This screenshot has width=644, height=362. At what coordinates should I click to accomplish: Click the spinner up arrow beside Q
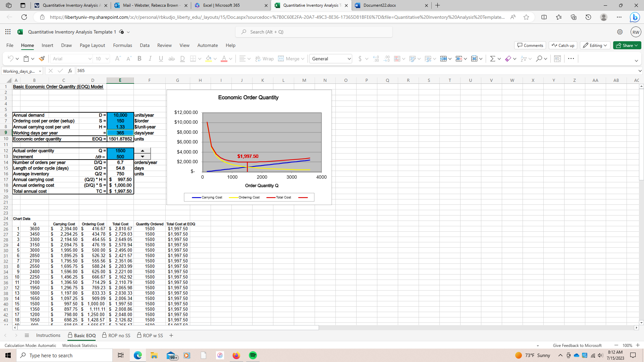[143, 151]
